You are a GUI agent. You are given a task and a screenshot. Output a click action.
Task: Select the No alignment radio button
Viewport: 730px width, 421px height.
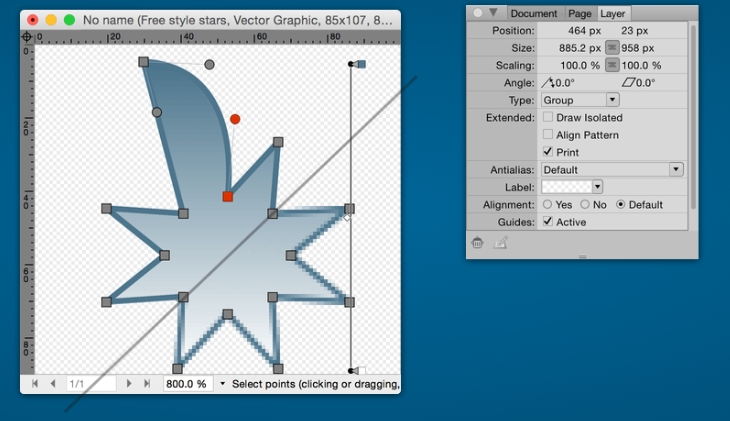585,204
